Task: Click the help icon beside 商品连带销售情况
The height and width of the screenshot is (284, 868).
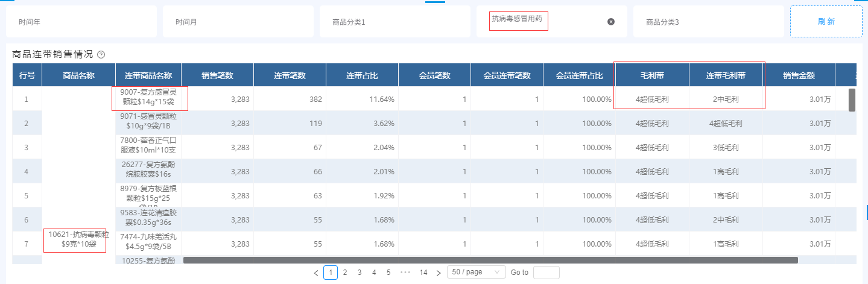Action: pos(101,55)
